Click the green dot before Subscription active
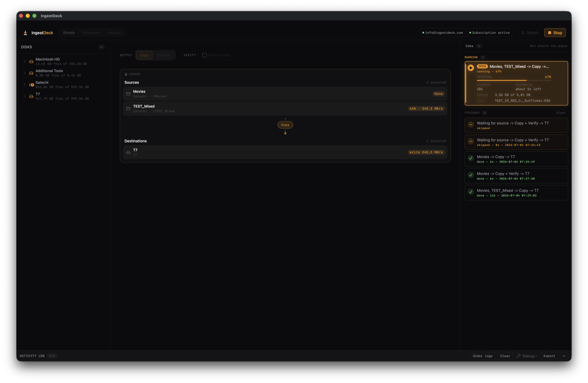588x383 pixels. pos(470,33)
